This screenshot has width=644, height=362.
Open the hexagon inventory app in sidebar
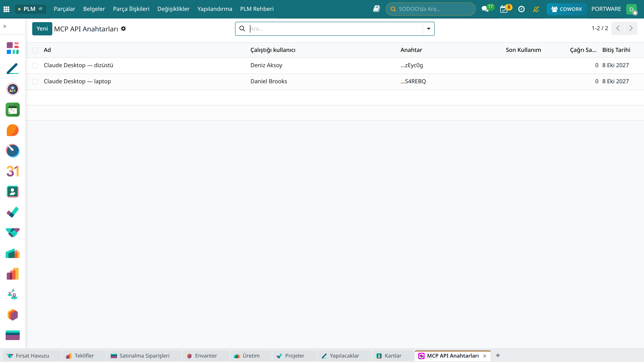click(12, 315)
